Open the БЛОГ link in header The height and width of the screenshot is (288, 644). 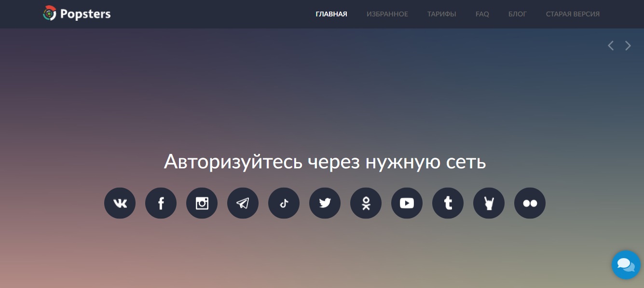pyautogui.click(x=518, y=14)
